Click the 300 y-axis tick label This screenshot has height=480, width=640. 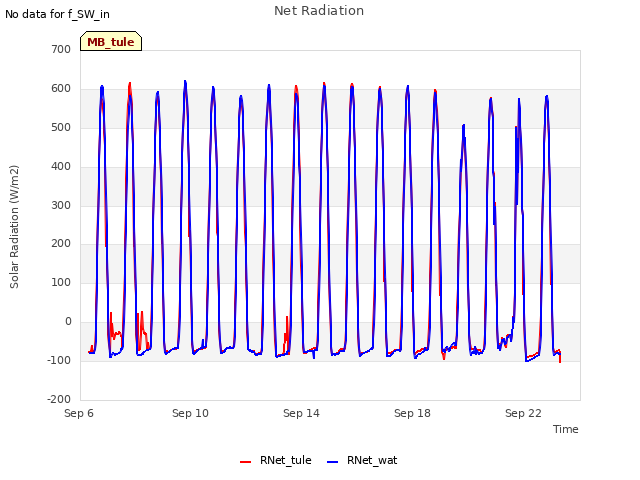pyautogui.click(x=61, y=205)
